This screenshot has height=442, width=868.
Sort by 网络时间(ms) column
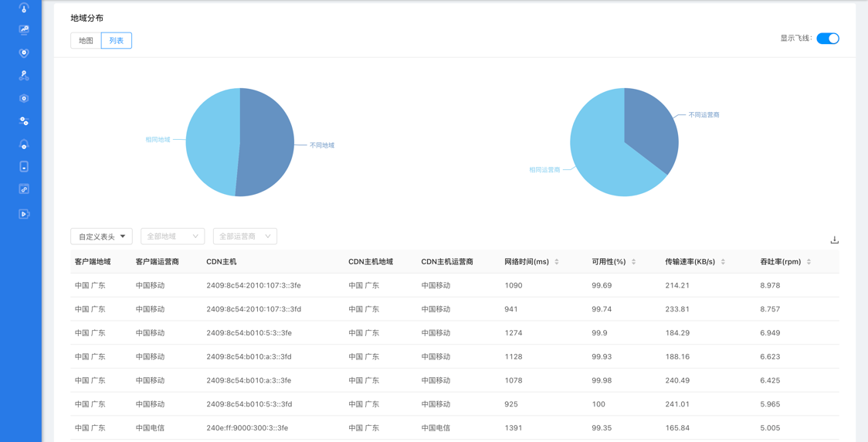point(557,262)
